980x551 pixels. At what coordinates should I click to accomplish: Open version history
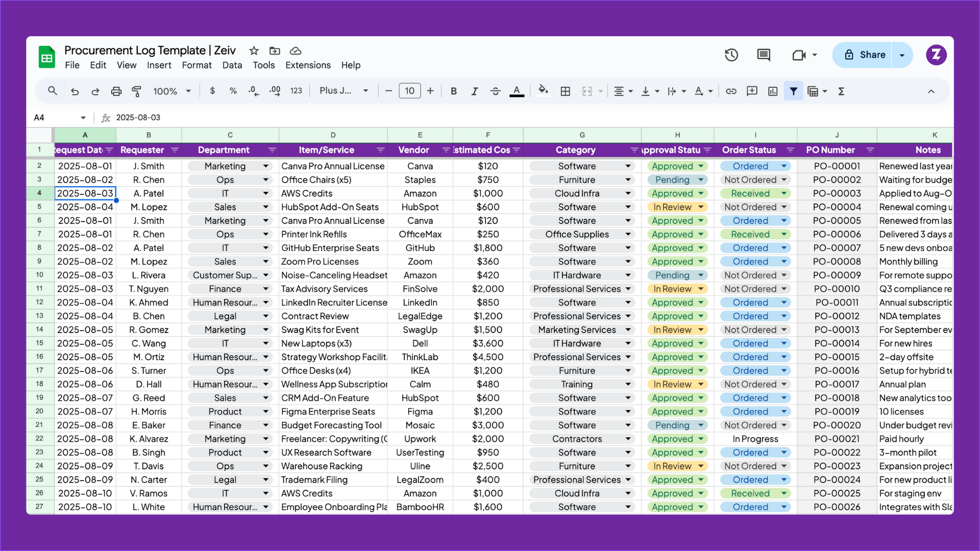coord(731,55)
